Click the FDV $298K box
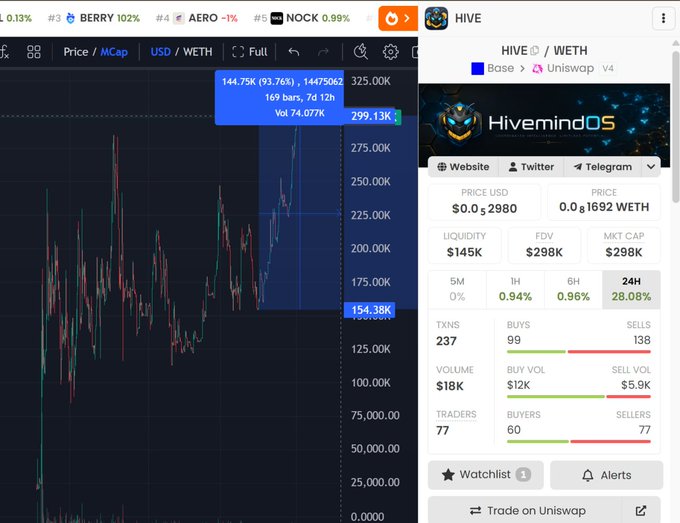Screen dimensions: 680x523 [544, 245]
